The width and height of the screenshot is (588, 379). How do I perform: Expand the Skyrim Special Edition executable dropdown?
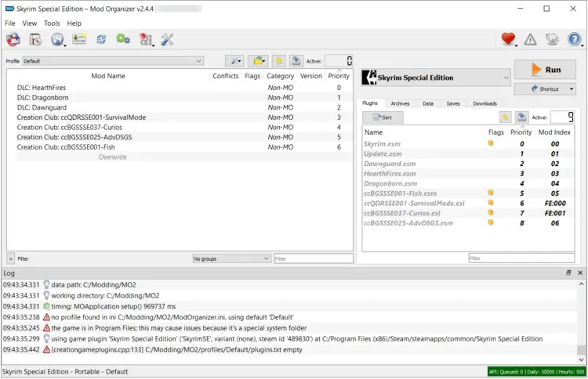click(x=435, y=77)
